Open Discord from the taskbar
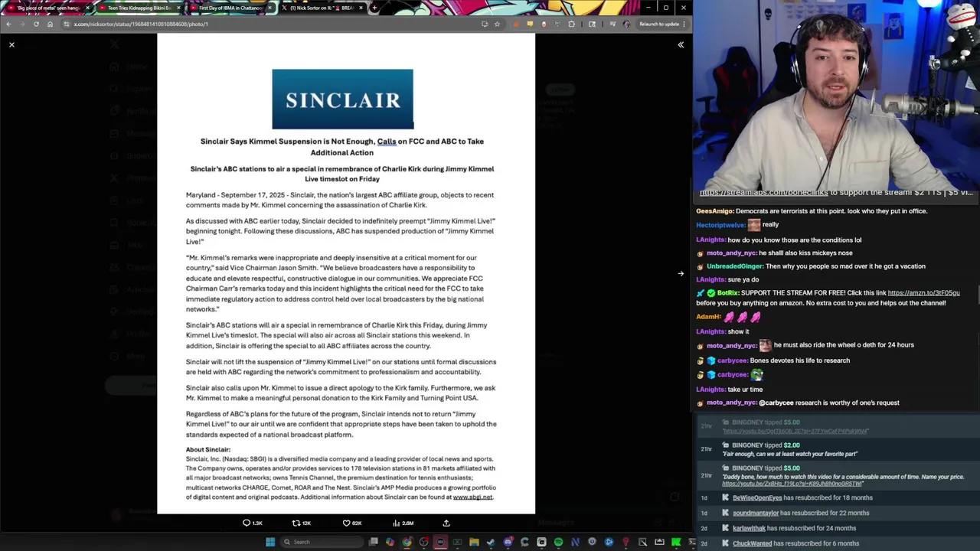980x551 pixels. pos(508,542)
